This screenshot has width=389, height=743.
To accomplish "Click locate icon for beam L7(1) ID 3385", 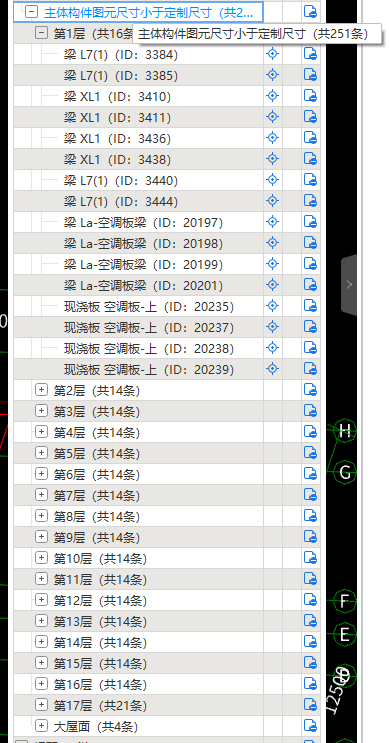I will click(272, 75).
